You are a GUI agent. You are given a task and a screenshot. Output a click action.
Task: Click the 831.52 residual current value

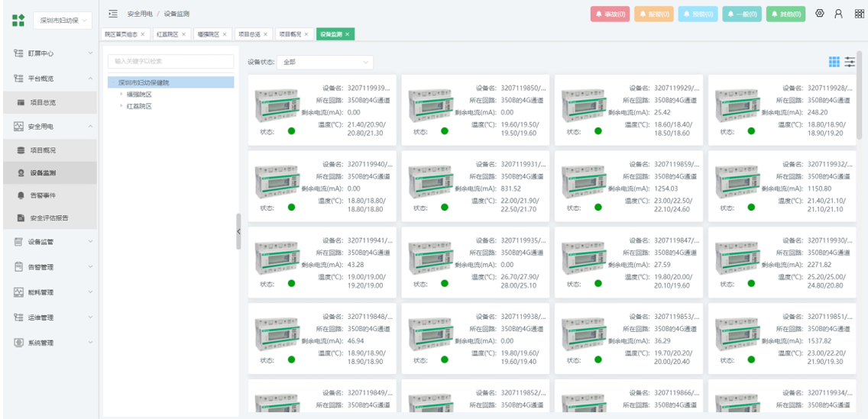[512, 189]
